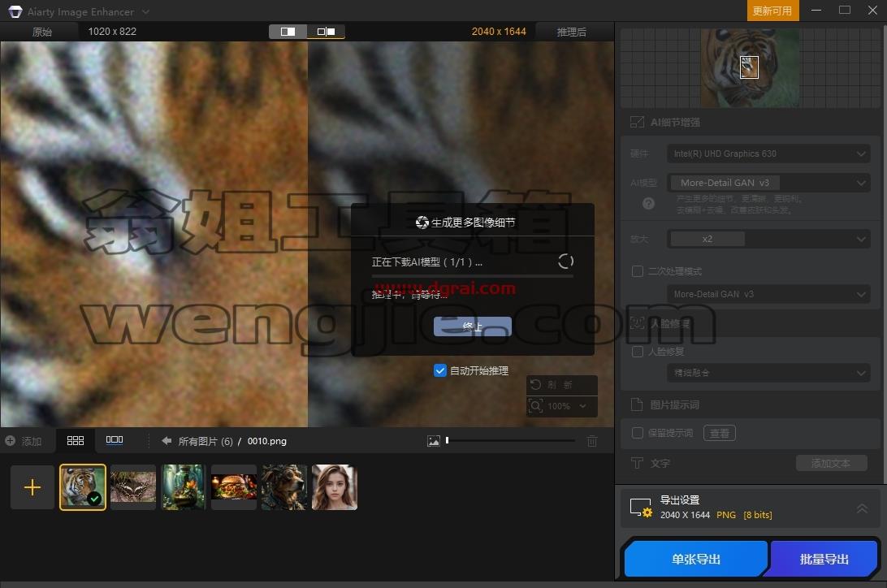This screenshot has width=887, height=588.
Task: Open the 精细融合 blend mode dropdown
Action: point(768,373)
